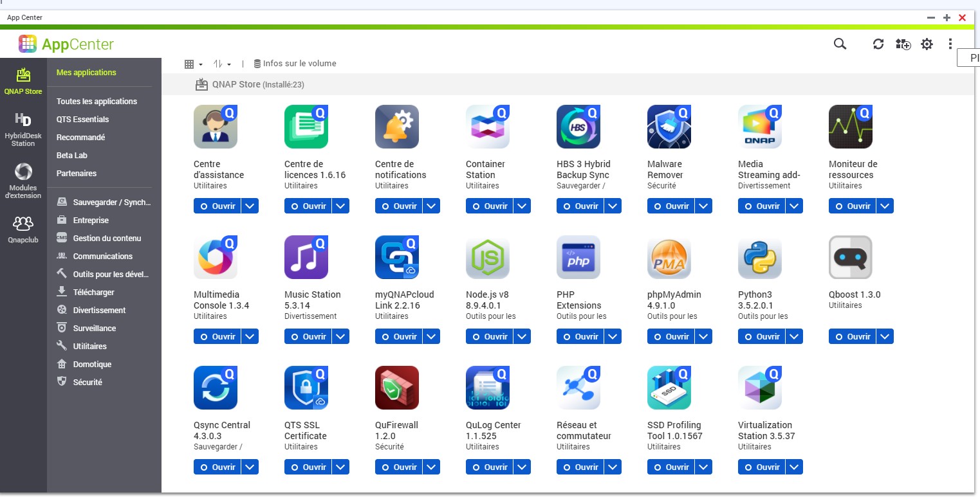
Task: Click the Centre d'assistance icon
Action: tap(216, 127)
